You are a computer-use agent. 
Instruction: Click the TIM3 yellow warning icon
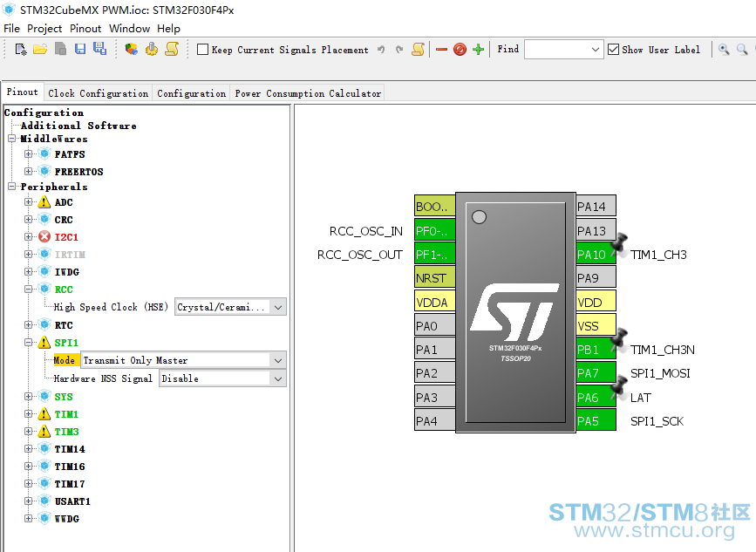click(44, 431)
